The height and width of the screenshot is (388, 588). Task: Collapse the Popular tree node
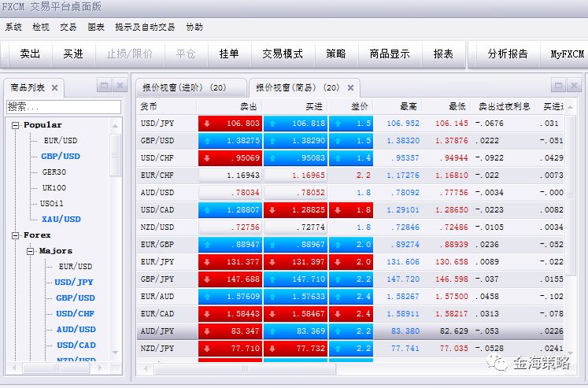[16, 125]
